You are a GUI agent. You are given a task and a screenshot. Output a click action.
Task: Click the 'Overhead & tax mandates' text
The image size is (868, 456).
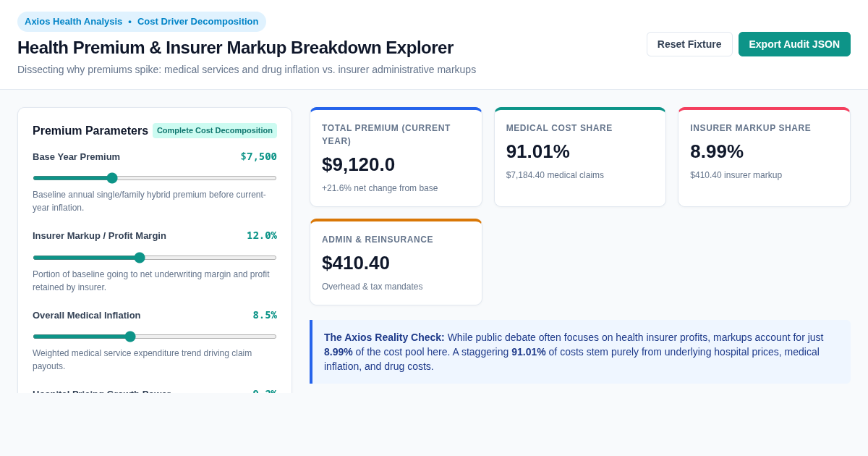tap(373, 287)
